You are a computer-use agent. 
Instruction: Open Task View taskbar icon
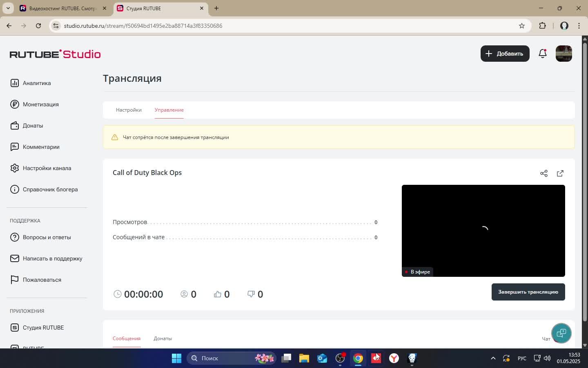point(286,358)
